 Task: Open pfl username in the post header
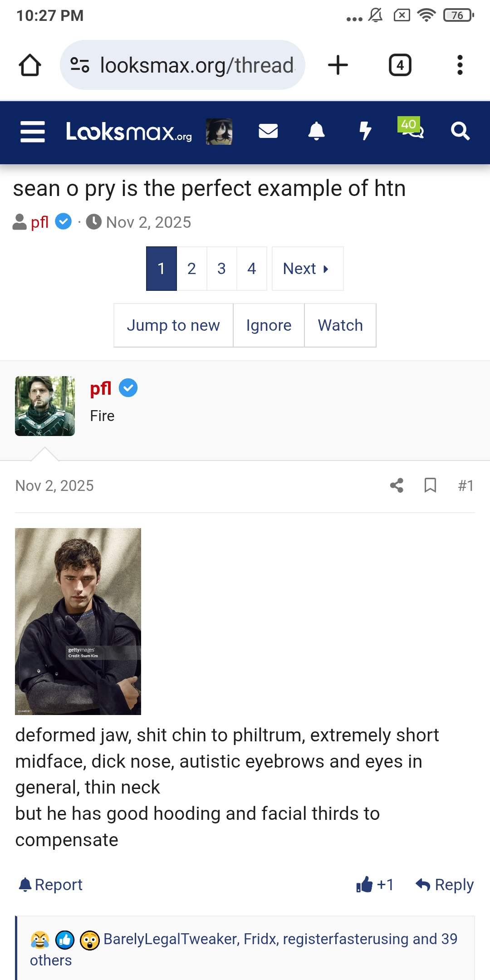(101, 388)
